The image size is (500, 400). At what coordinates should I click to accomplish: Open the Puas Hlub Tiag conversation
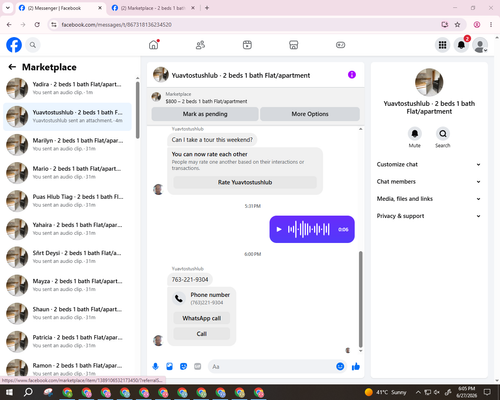[x=67, y=201]
